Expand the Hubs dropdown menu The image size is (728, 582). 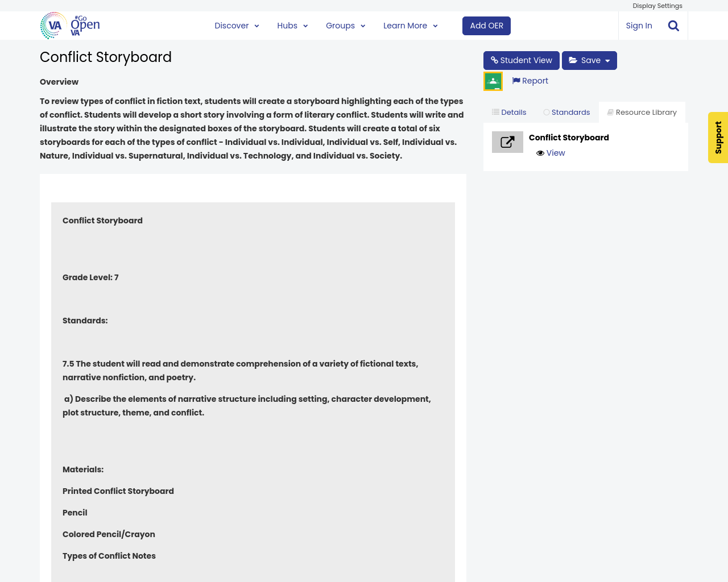pyautogui.click(x=292, y=26)
